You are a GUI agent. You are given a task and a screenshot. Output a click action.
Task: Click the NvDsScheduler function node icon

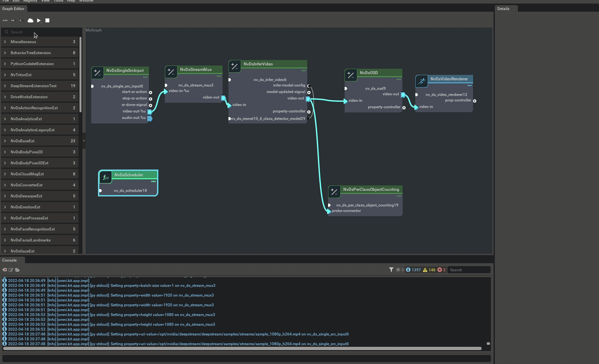pos(105,177)
